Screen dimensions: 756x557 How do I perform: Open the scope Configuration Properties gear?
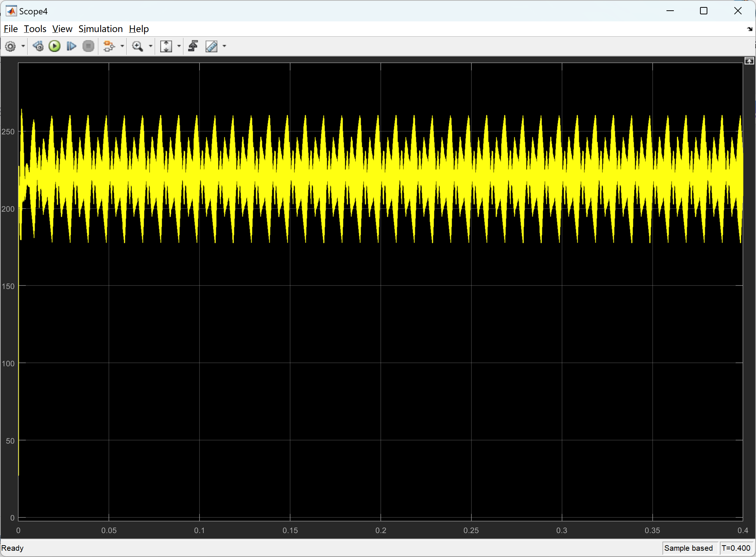coord(10,46)
